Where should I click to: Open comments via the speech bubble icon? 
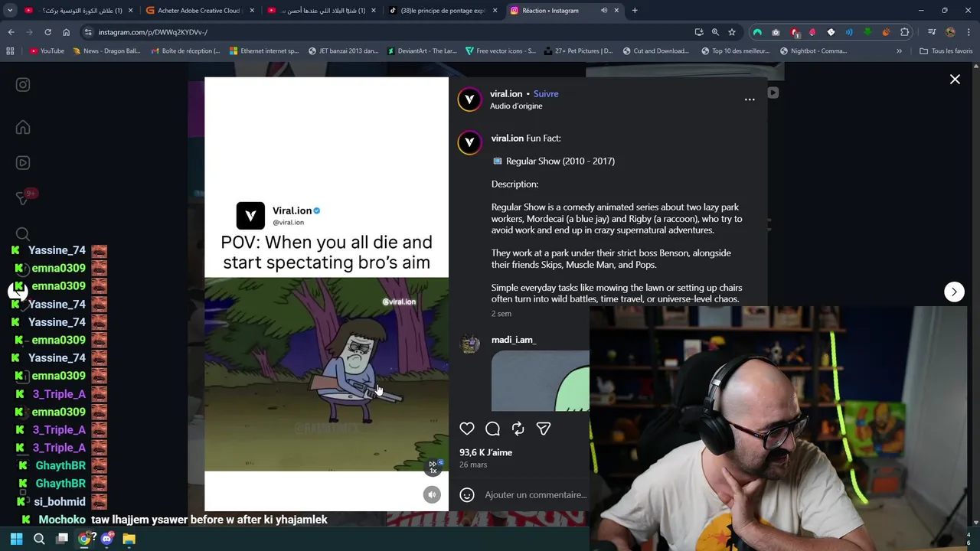(x=492, y=429)
